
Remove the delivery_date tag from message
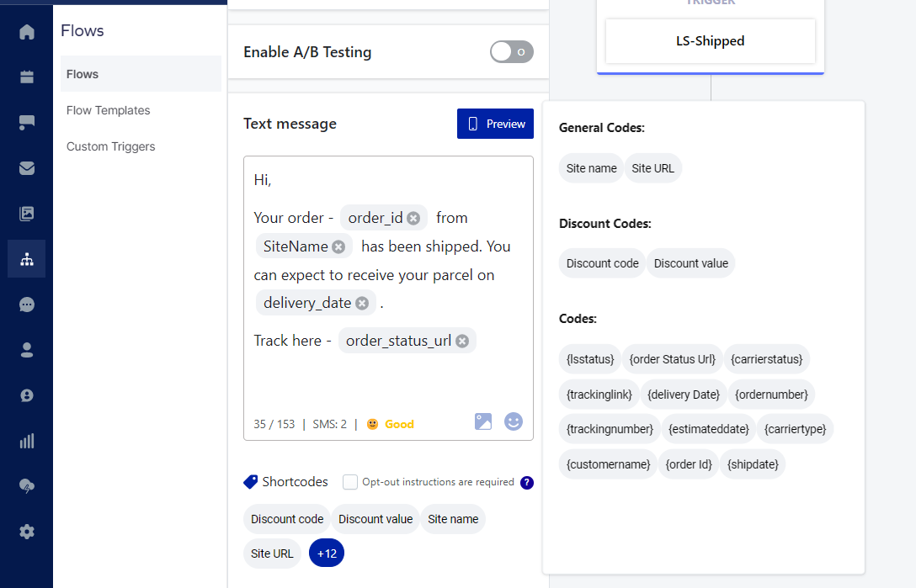(362, 303)
